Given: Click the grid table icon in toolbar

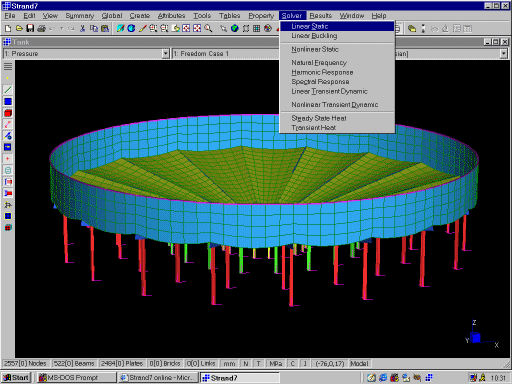Looking at the screenshot, I should [x=257, y=29].
